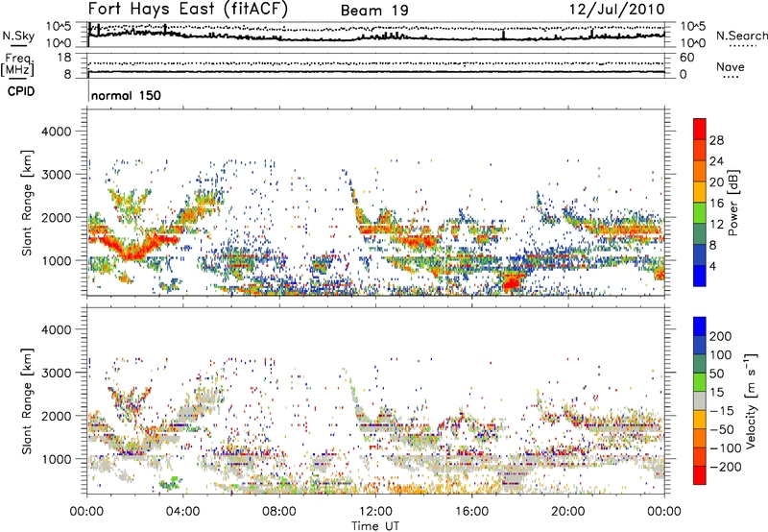
Task: Click the '60' tick on the Nave axis
Action: coord(686,58)
